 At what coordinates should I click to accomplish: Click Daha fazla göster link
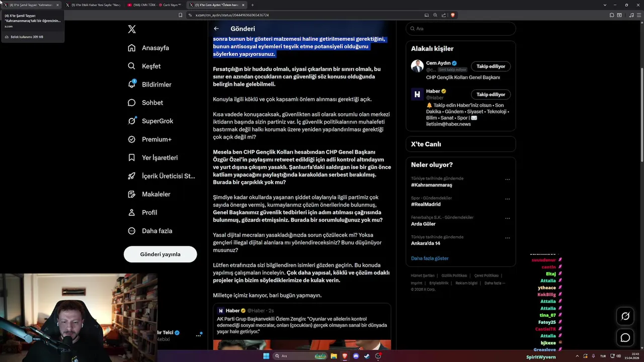click(430, 258)
